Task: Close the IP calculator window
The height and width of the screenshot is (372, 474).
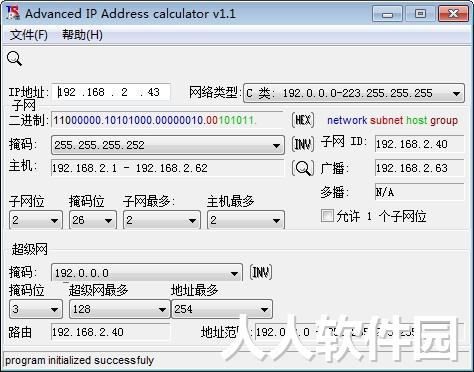Action: tap(453, 14)
